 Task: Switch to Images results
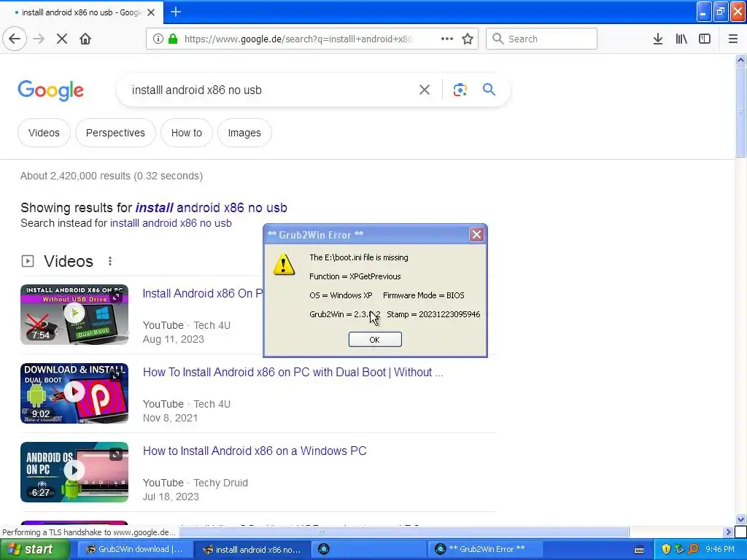244,133
